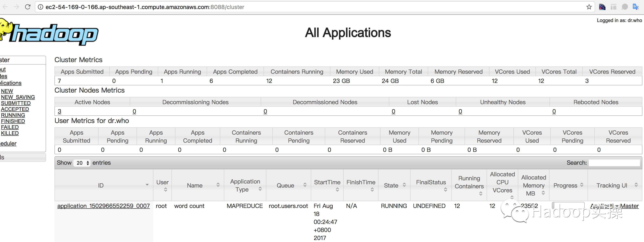Viewport: 644px width, 242px height.
Task: Click the word count progress bar
Action: [568, 206]
